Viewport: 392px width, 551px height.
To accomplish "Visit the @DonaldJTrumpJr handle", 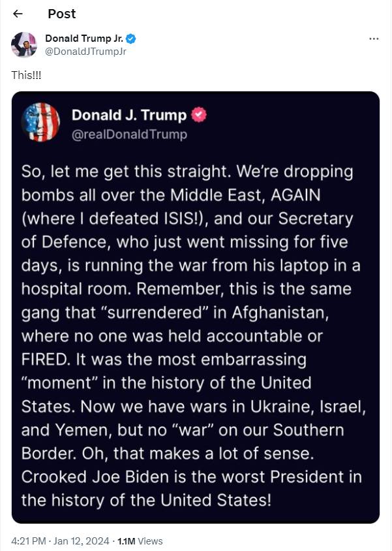I will pyautogui.click(x=85, y=51).
